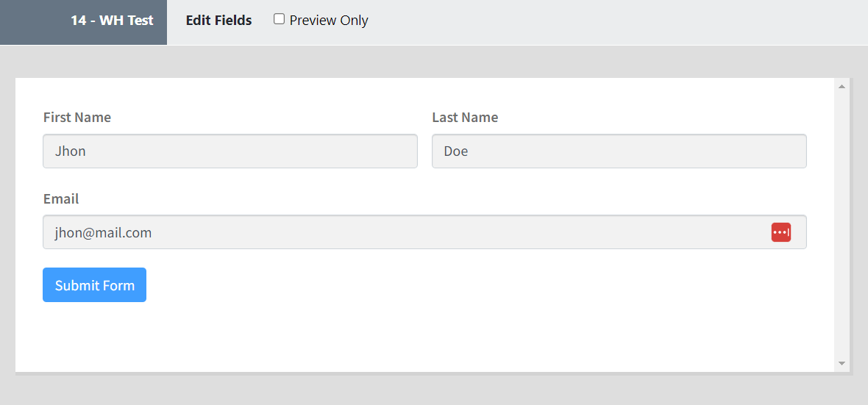Enable the Preview Only checkbox
The width and height of the screenshot is (868, 405).
tap(279, 19)
